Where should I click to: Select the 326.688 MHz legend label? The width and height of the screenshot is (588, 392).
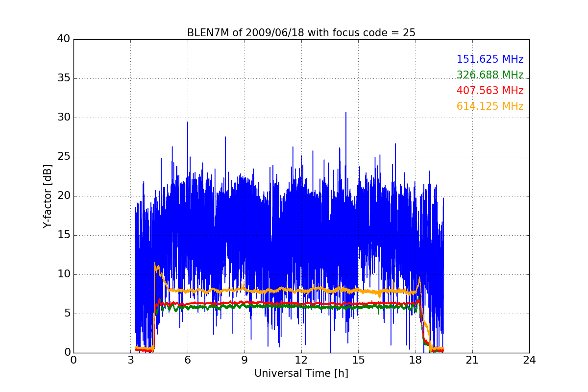[490, 75]
